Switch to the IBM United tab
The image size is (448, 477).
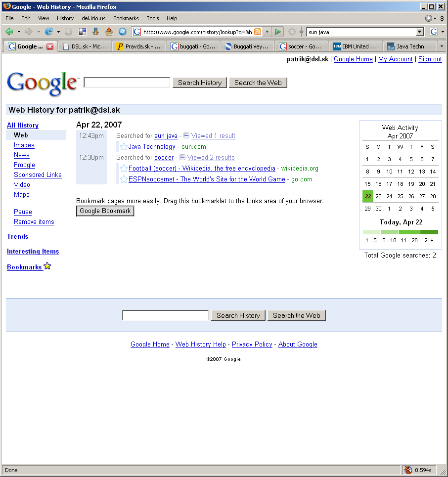[x=355, y=46]
